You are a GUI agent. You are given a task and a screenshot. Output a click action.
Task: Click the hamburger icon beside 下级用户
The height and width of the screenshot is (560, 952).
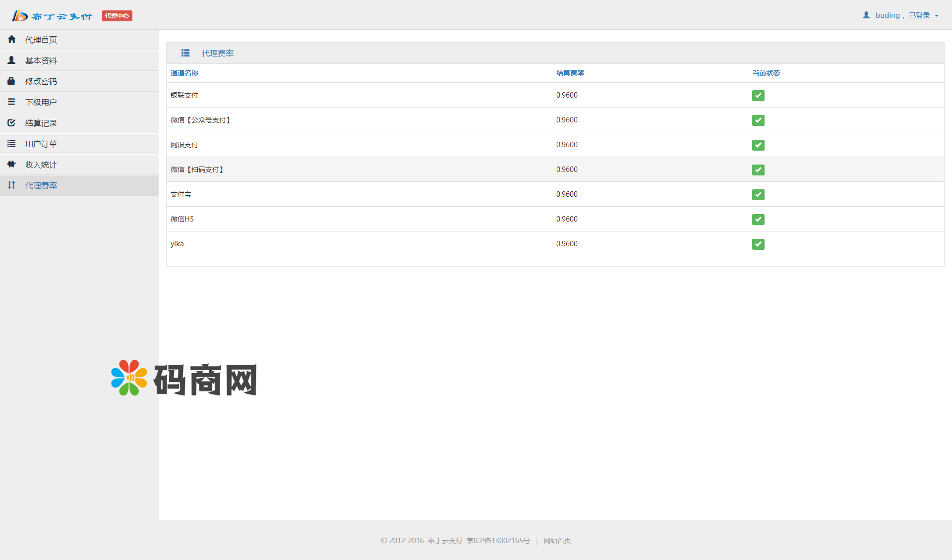point(11,102)
